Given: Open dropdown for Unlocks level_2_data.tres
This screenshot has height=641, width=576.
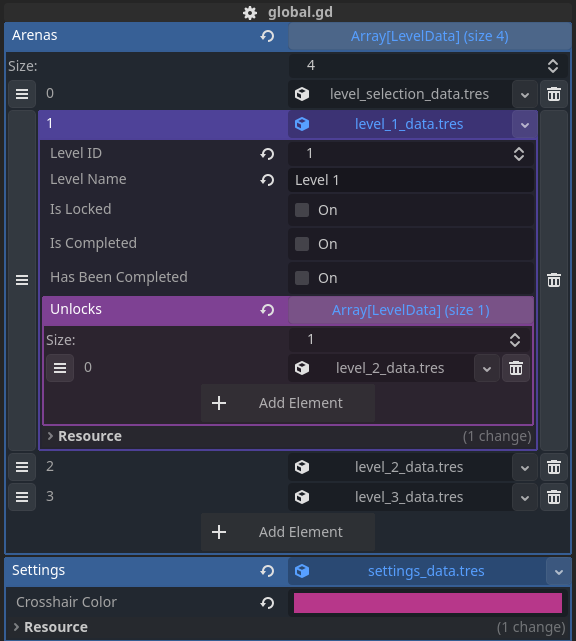Looking at the screenshot, I should click(486, 368).
